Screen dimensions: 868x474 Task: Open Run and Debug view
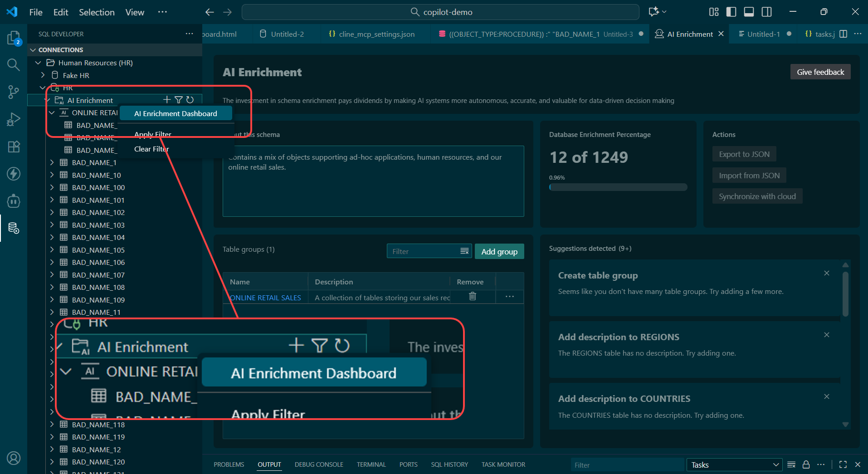click(14, 119)
